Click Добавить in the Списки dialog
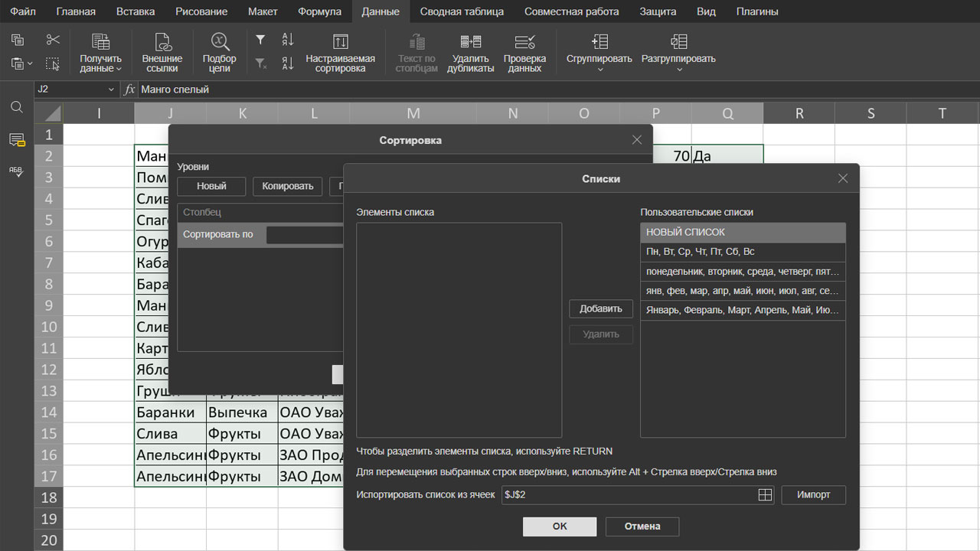The width and height of the screenshot is (980, 551). (601, 309)
